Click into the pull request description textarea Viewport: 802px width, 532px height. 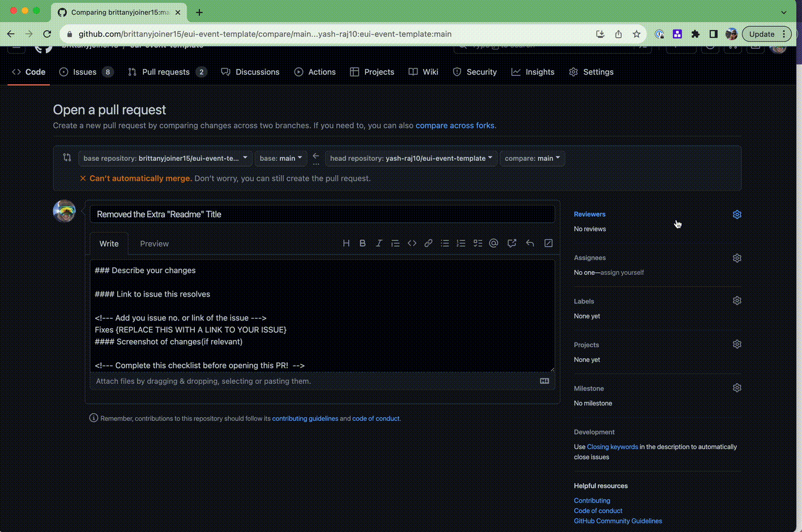[322, 316]
